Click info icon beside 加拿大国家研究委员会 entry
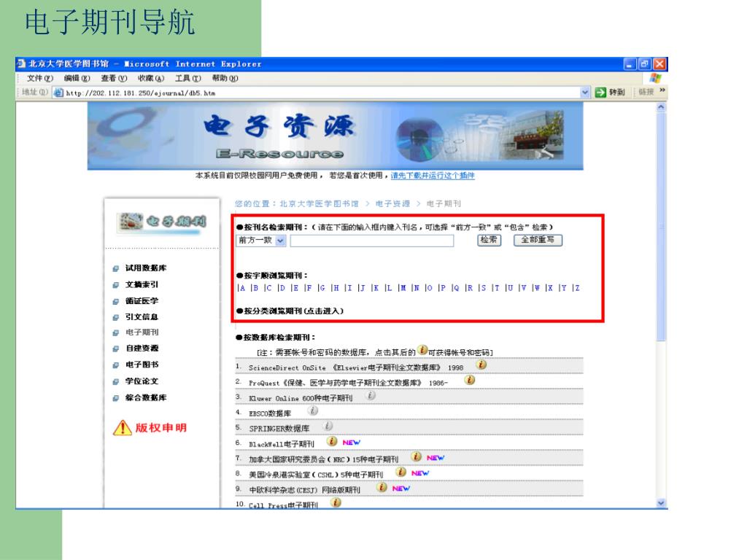Screen dimensions: 747x560 [x=417, y=456]
